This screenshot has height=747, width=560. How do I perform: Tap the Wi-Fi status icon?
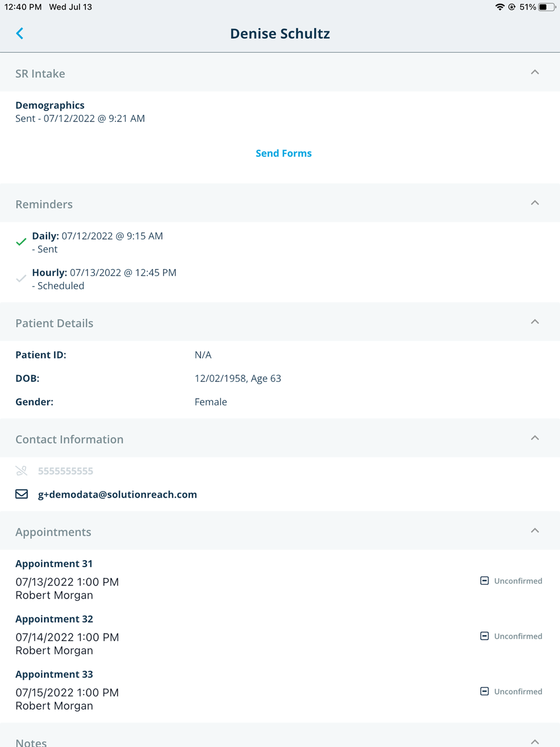500,7
